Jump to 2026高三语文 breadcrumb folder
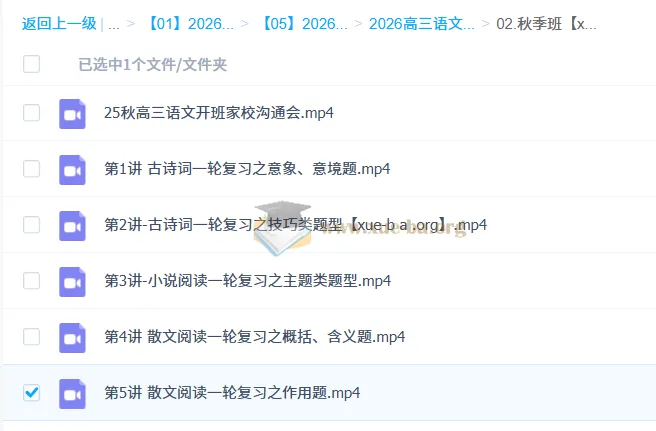This screenshot has height=431, width=656. (421, 23)
